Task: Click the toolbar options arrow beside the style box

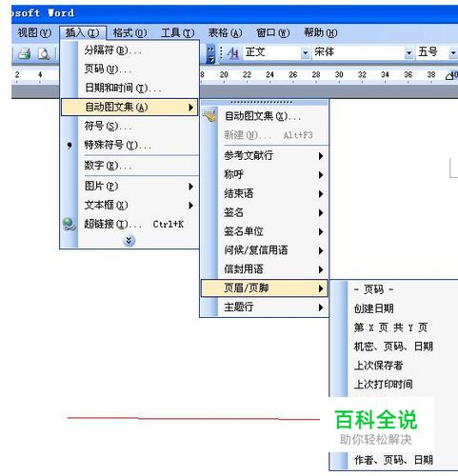Action: (210, 53)
